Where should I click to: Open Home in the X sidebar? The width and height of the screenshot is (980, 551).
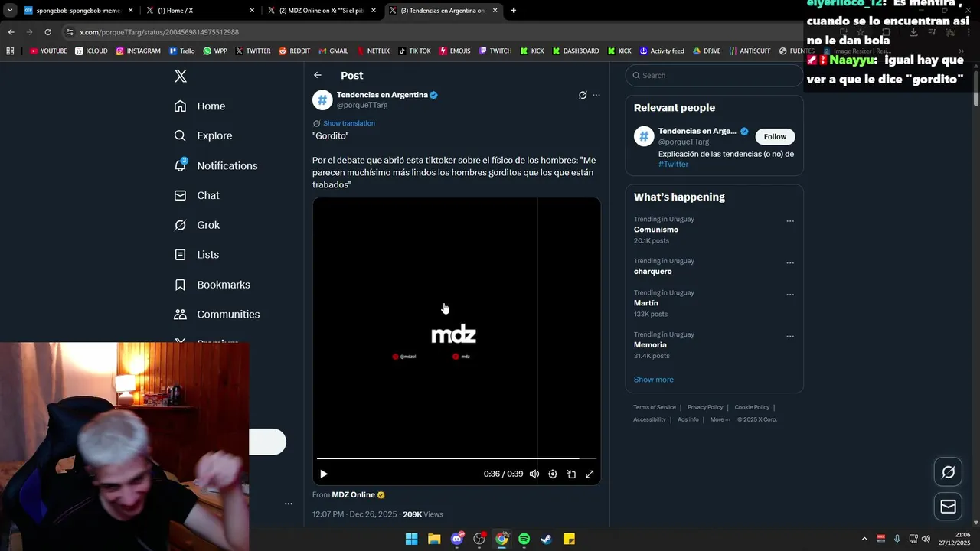point(200,106)
